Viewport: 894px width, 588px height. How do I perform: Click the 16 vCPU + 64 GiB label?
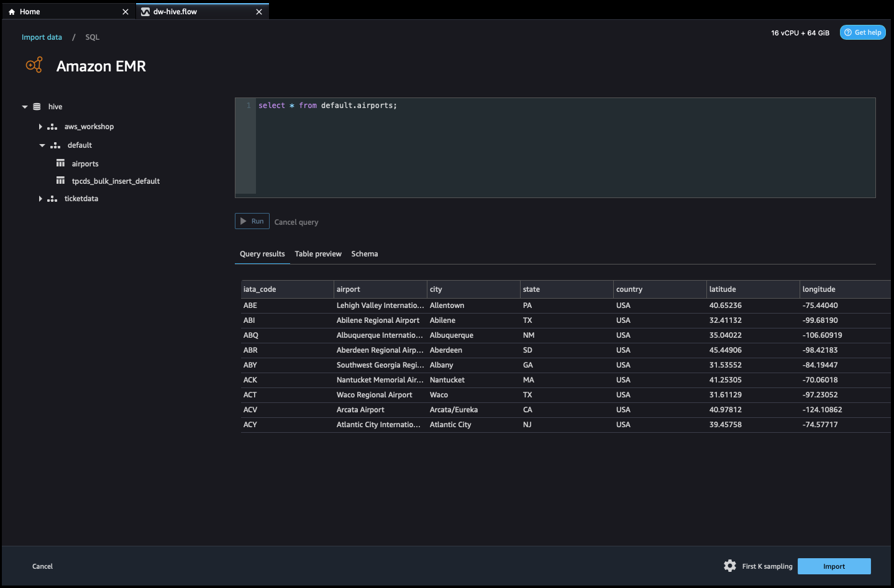coord(800,33)
